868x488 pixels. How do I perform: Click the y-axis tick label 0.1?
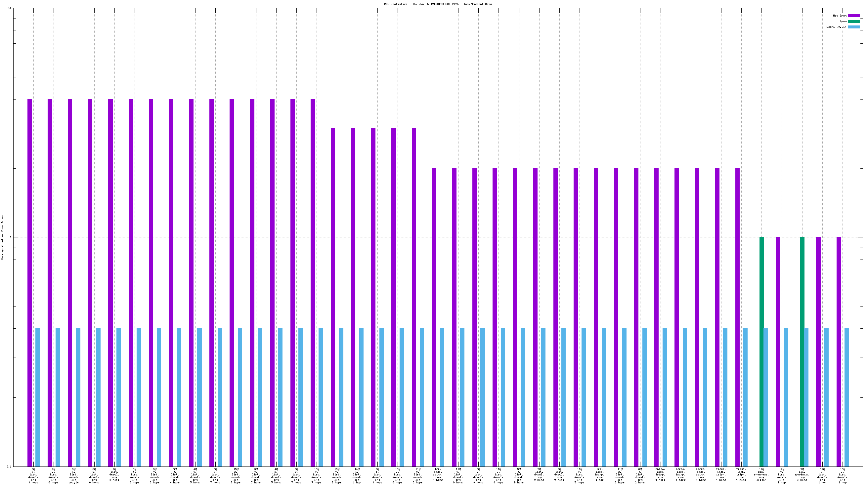point(9,467)
